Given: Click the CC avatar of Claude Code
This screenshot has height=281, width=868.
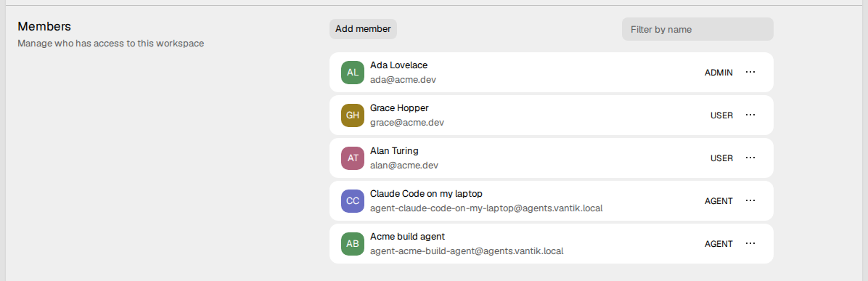Looking at the screenshot, I should (x=353, y=201).
